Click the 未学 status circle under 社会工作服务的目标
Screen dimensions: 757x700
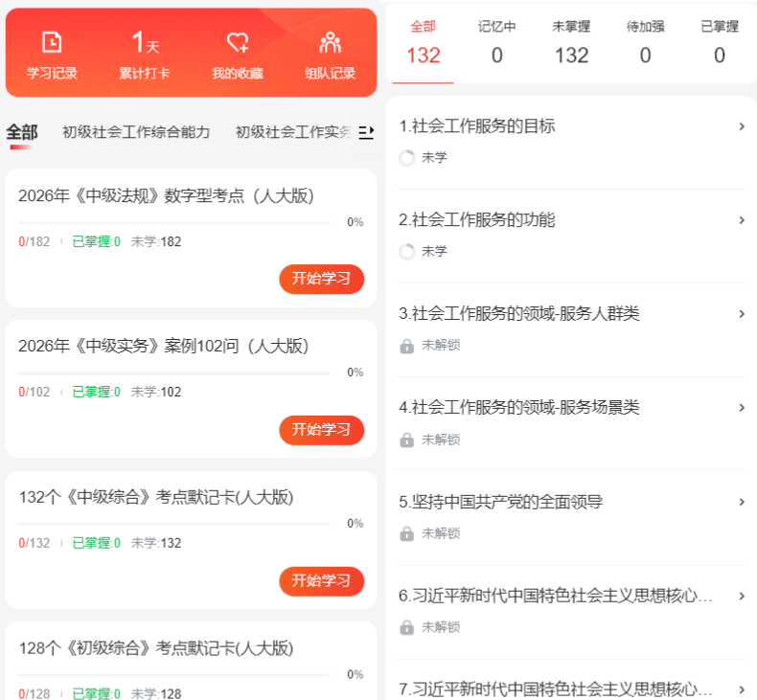point(406,158)
